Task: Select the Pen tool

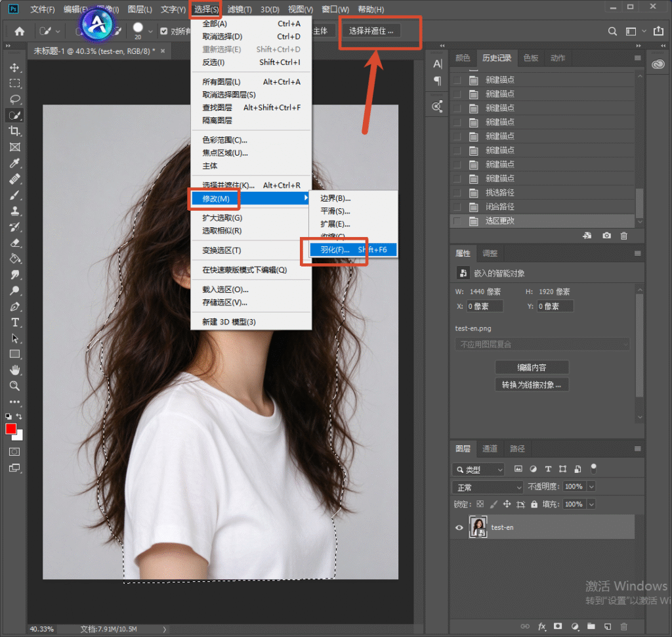Action: [x=14, y=306]
